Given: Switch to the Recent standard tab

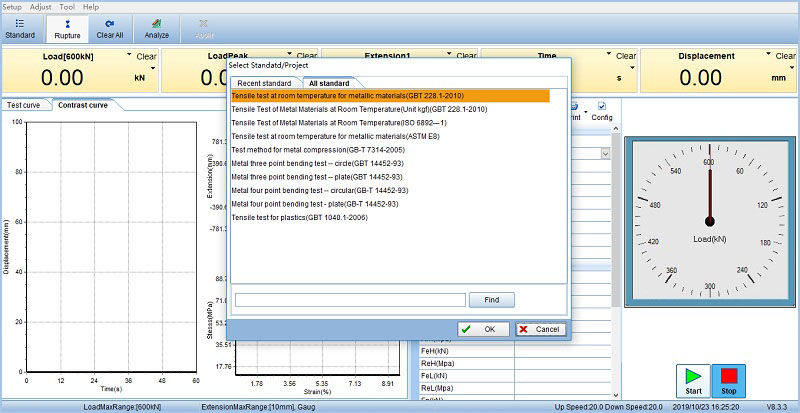Looking at the screenshot, I should coord(264,82).
